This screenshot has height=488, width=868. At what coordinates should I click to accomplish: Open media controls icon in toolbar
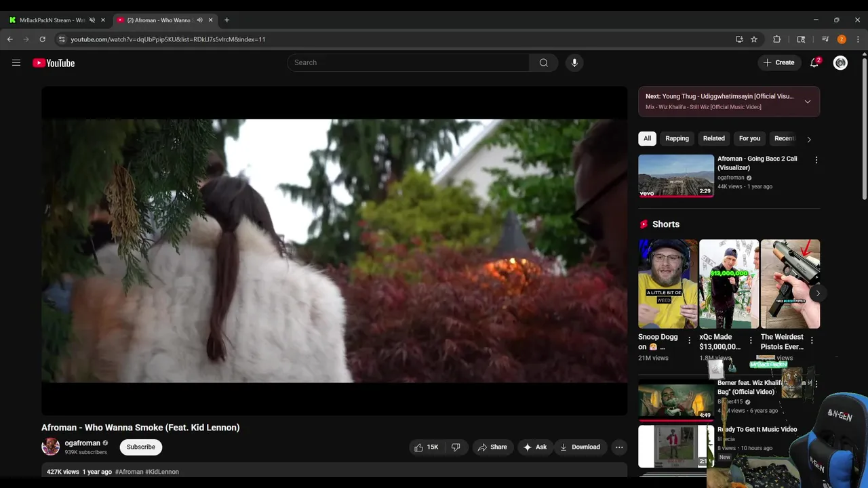tap(825, 39)
